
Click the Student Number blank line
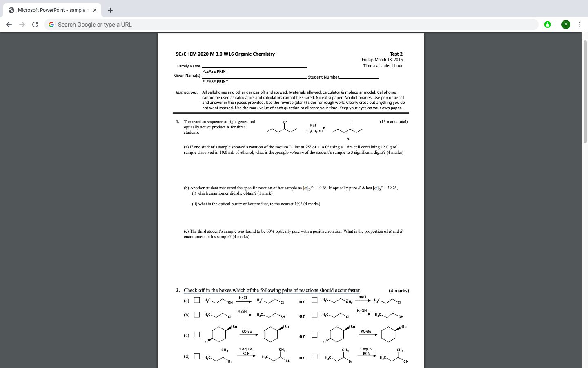coord(359,77)
